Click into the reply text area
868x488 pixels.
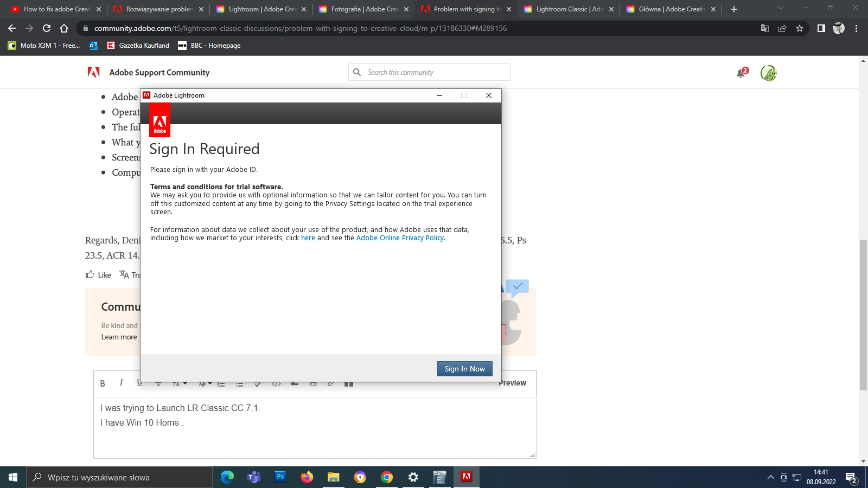(x=315, y=427)
